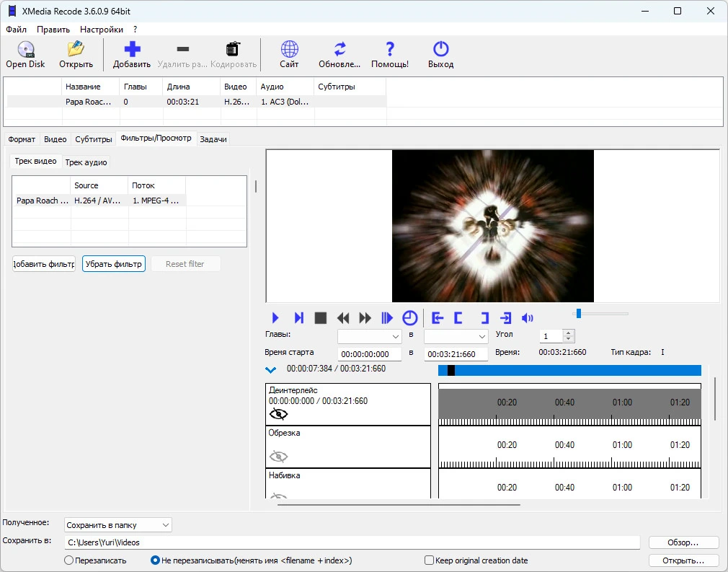Click the Выход power icon
Image resolution: width=728 pixels, height=572 pixels.
pos(440,49)
